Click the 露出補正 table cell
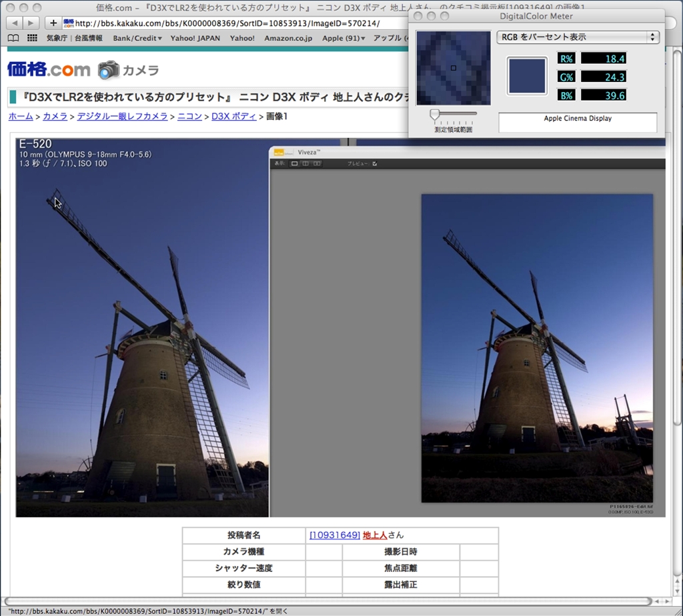 [x=401, y=585]
